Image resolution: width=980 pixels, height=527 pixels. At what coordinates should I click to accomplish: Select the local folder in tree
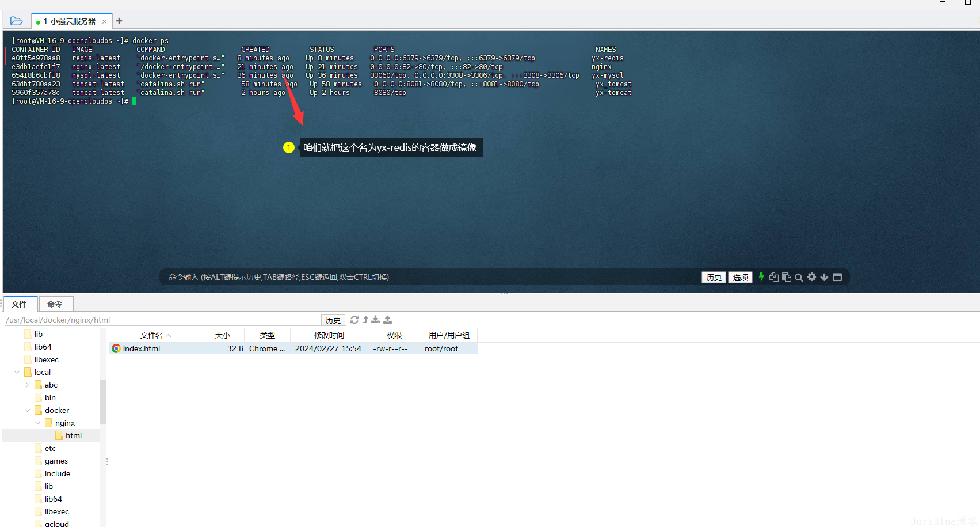[43, 372]
